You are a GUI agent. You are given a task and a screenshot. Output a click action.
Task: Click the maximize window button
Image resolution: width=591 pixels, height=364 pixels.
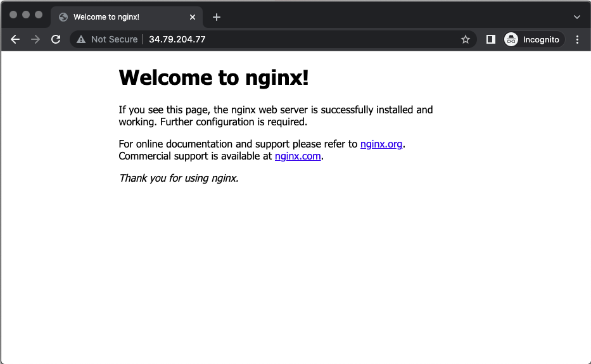39,15
